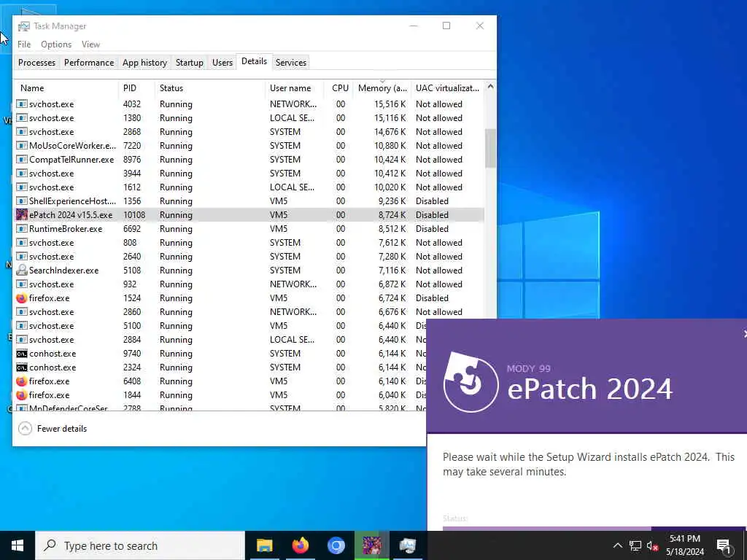
Task: Open the File menu in Task Manager
Action: click(x=24, y=44)
